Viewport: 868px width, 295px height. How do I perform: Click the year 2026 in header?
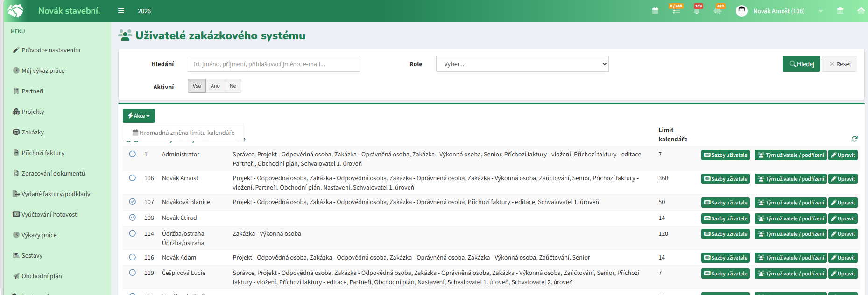(144, 11)
